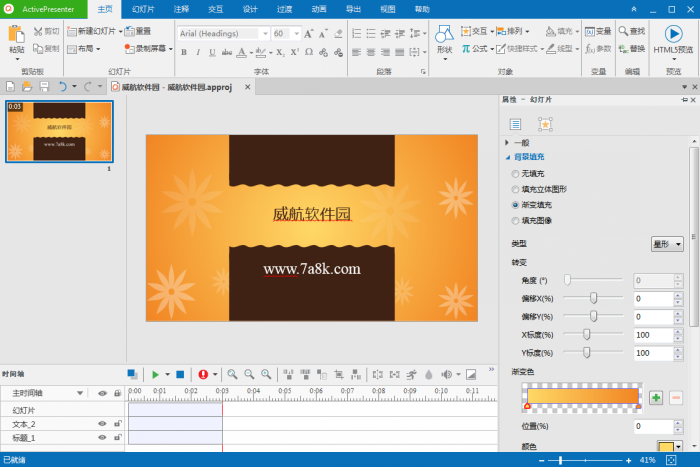Choose the 填充图像 image fill radio button
The width and height of the screenshot is (700, 467).
click(515, 220)
